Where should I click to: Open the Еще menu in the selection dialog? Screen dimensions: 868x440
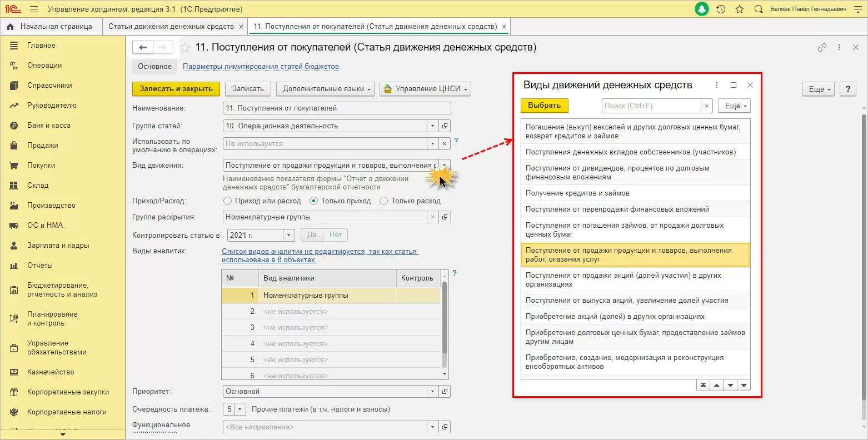click(734, 106)
